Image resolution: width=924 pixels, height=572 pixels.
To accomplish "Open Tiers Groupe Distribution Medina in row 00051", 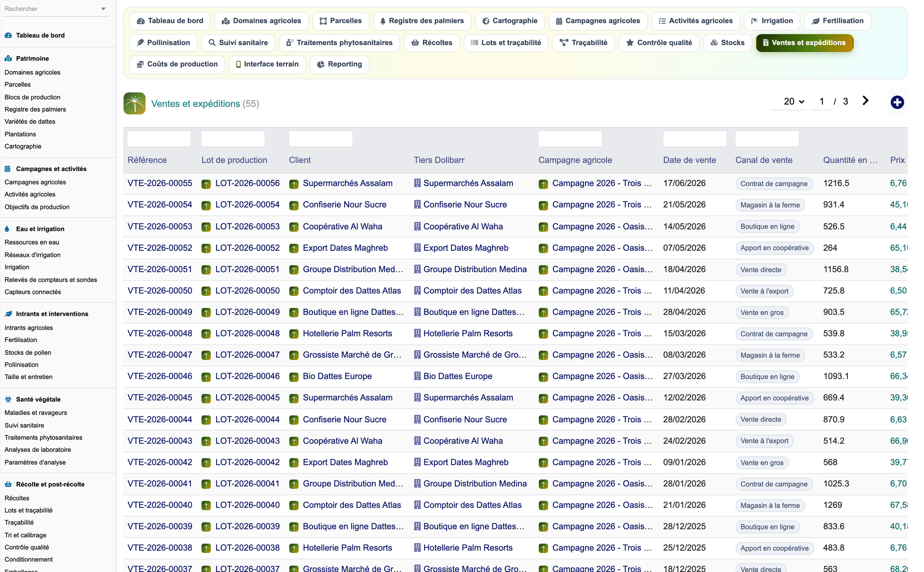I will (475, 269).
